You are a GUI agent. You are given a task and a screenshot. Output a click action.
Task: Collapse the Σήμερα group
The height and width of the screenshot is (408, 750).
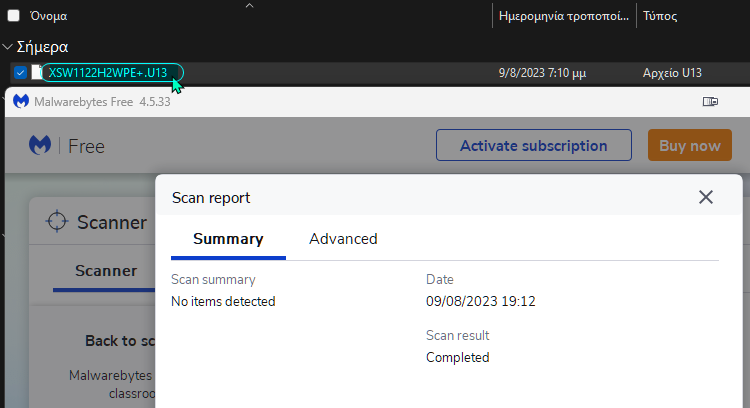(7, 47)
